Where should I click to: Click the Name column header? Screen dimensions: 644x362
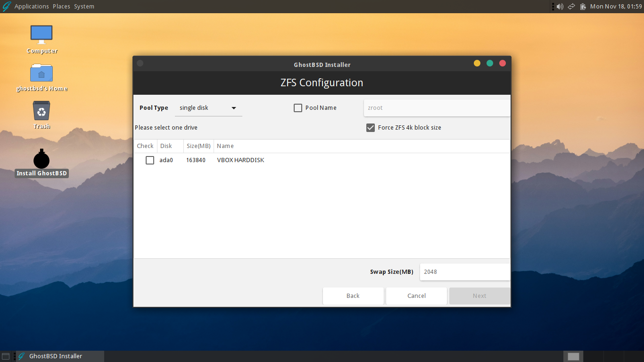(x=362, y=146)
